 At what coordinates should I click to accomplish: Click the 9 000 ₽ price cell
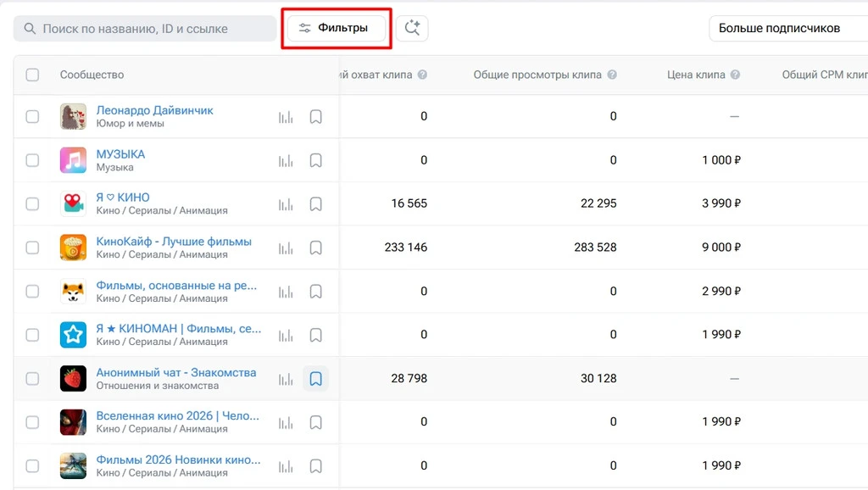[721, 248]
